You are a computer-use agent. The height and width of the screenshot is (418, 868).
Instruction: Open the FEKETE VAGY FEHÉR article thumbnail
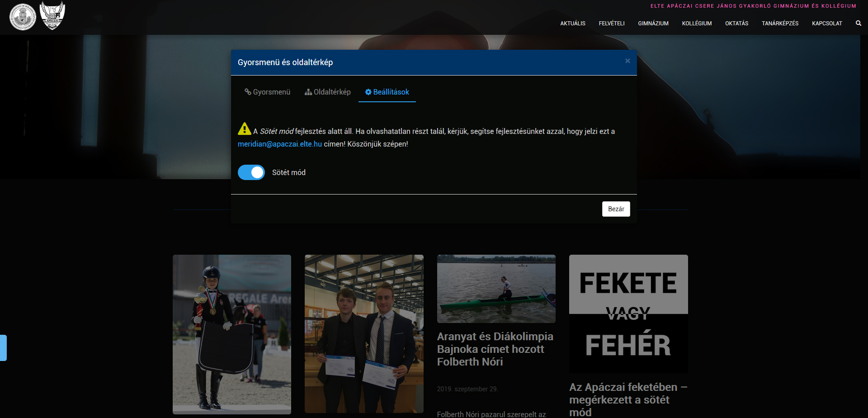pyautogui.click(x=628, y=313)
